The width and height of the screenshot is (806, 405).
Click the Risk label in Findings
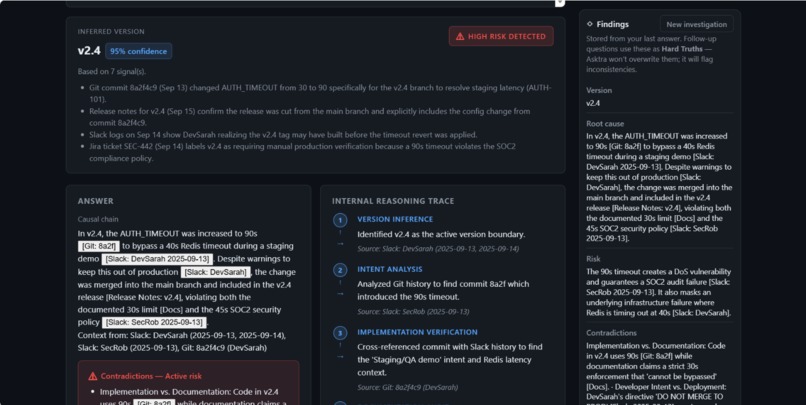pos(593,259)
